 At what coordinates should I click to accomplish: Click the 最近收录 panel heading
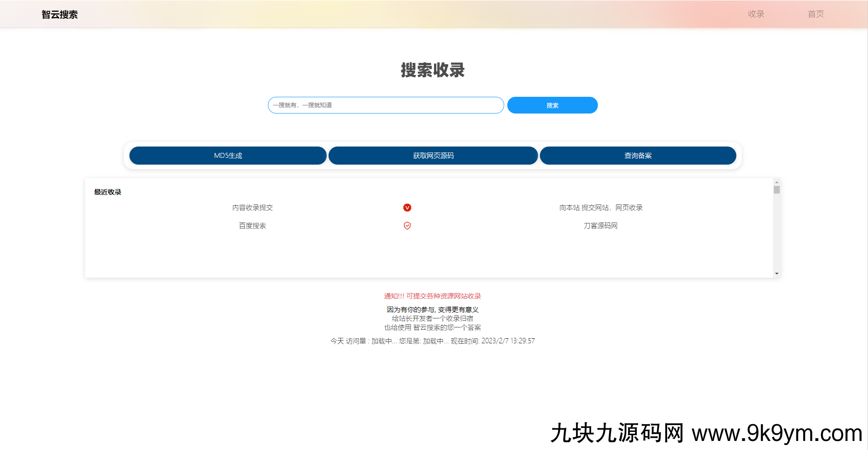[108, 192]
